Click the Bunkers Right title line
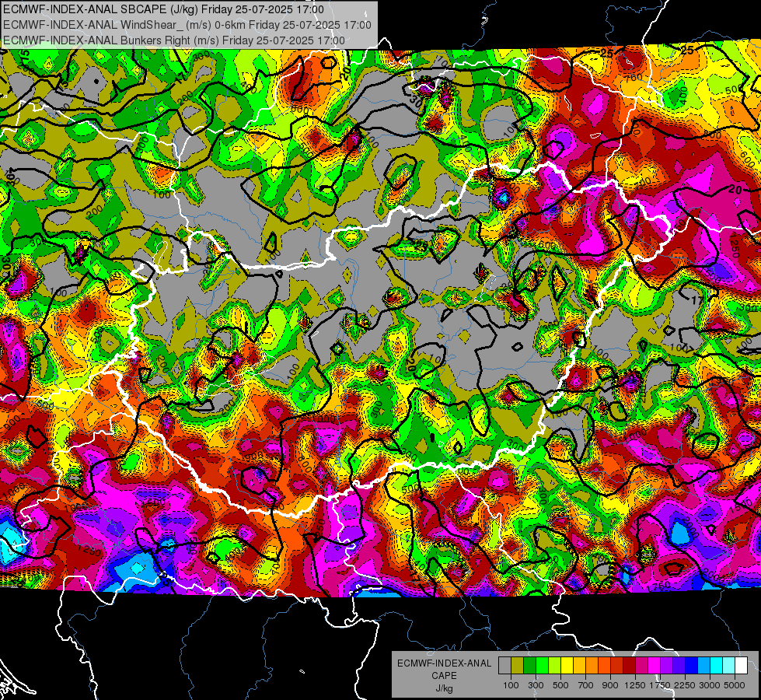 point(174,40)
